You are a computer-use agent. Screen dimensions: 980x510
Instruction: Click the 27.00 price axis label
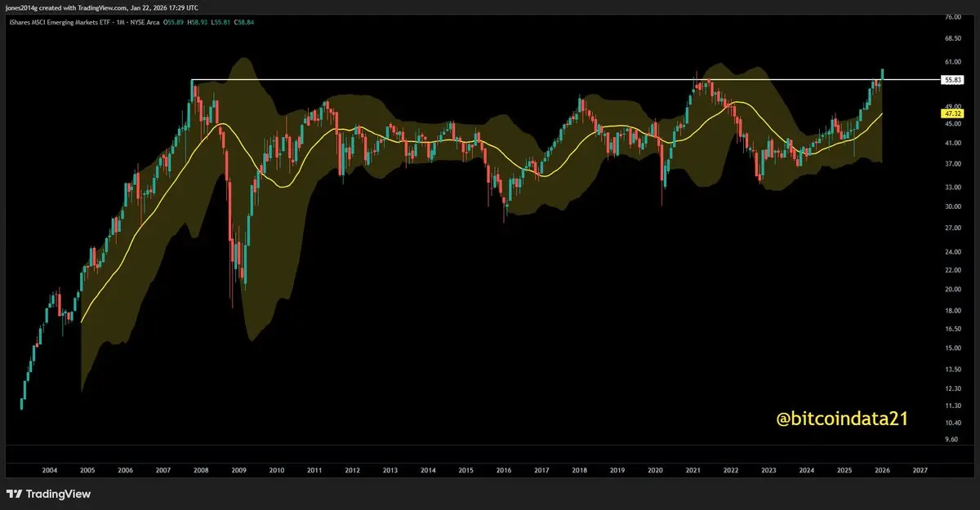952,228
